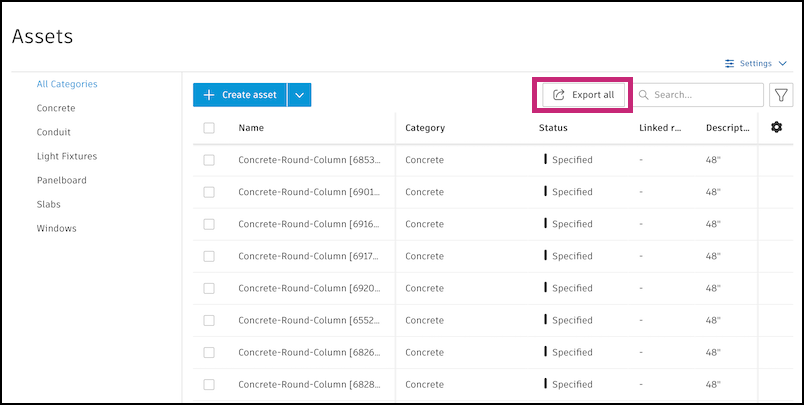Click the Export all button
This screenshot has height=405, width=804.
(x=584, y=95)
